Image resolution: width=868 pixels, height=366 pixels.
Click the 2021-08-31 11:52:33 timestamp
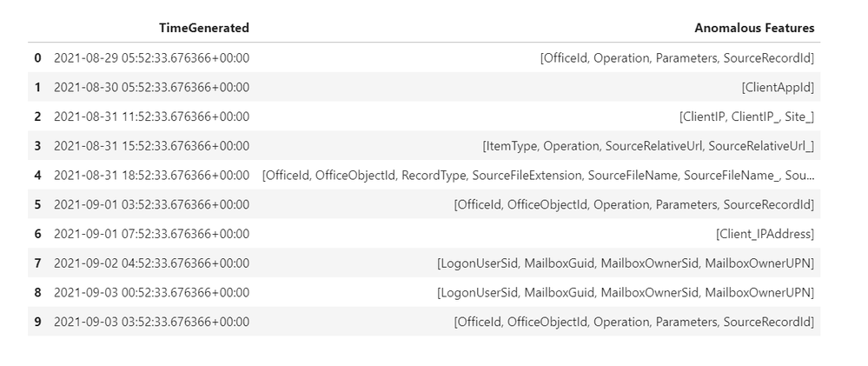(x=151, y=116)
